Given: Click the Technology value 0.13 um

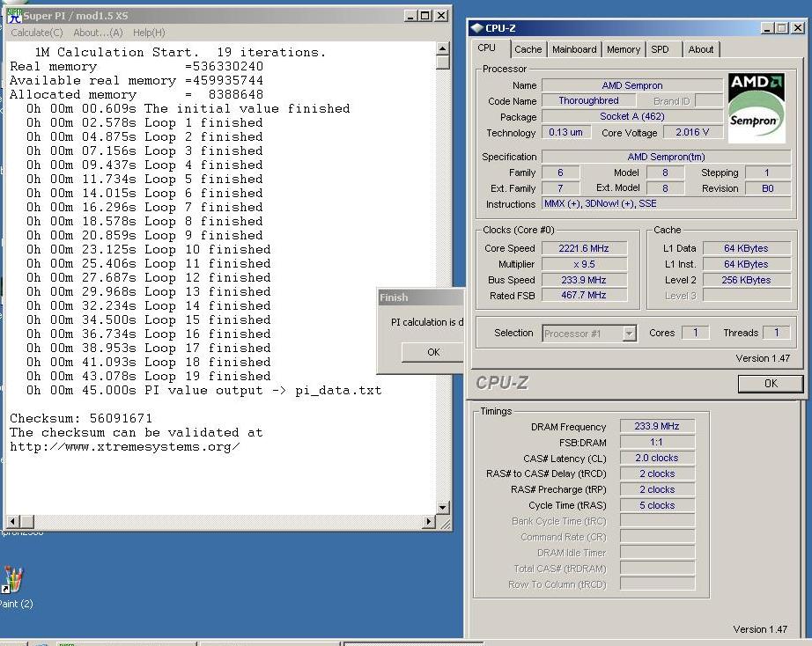Looking at the screenshot, I should click(566, 133).
